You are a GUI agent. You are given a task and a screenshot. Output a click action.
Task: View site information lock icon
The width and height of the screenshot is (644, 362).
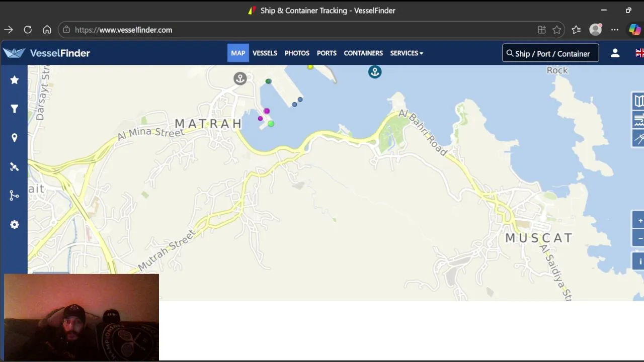[66, 30]
